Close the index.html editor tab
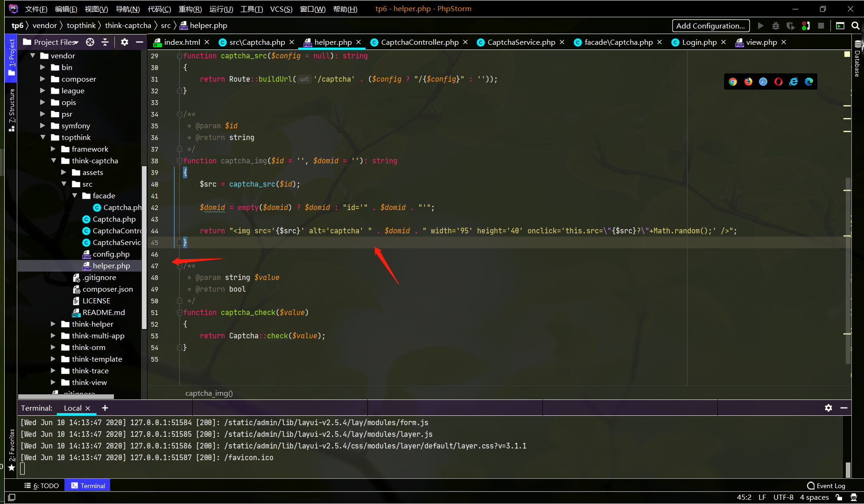Image resolution: width=864 pixels, height=504 pixels. 207,42
